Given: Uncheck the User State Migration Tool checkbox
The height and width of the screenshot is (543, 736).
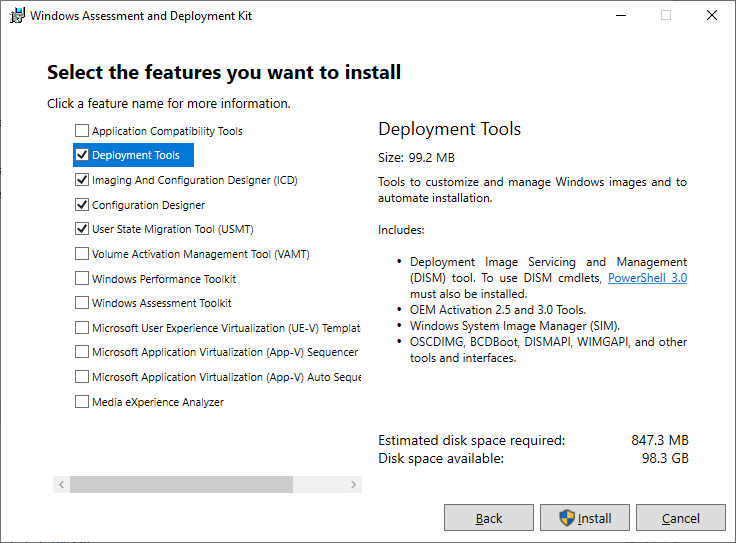Looking at the screenshot, I should (x=82, y=229).
